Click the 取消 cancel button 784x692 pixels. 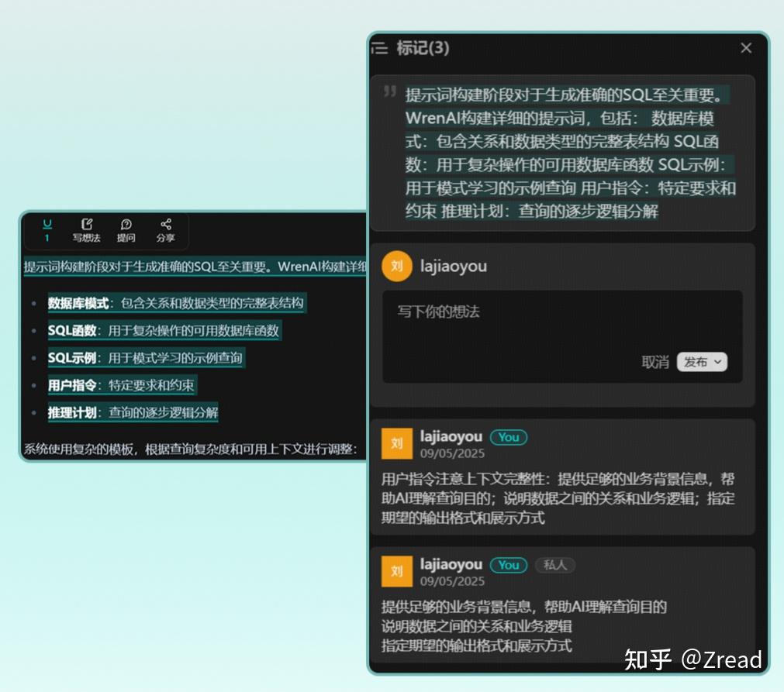coord(655,362)
